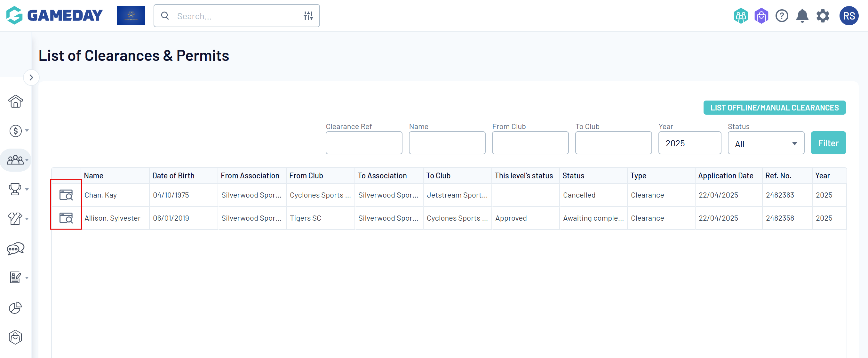868x358 pixels.
Task: Expand the Finances dollar menu arrow
Action: (27, 131)
